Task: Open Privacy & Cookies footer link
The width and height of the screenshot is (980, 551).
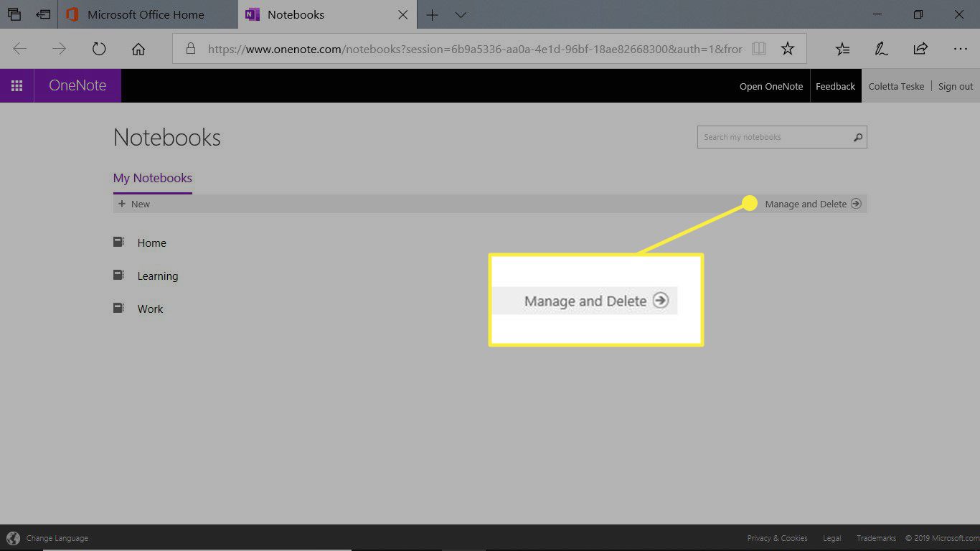Action: 778,538
